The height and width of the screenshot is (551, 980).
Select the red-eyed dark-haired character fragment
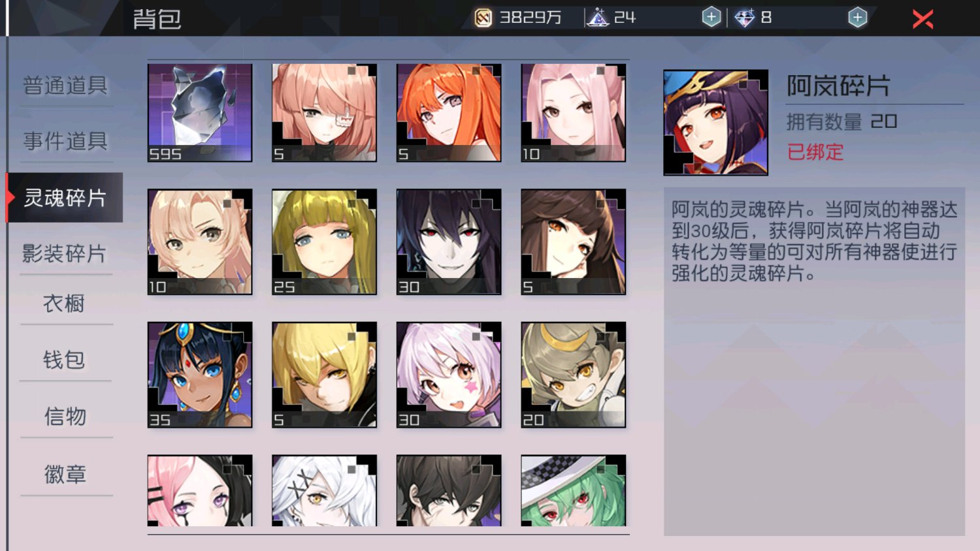[x=449, y=242]
